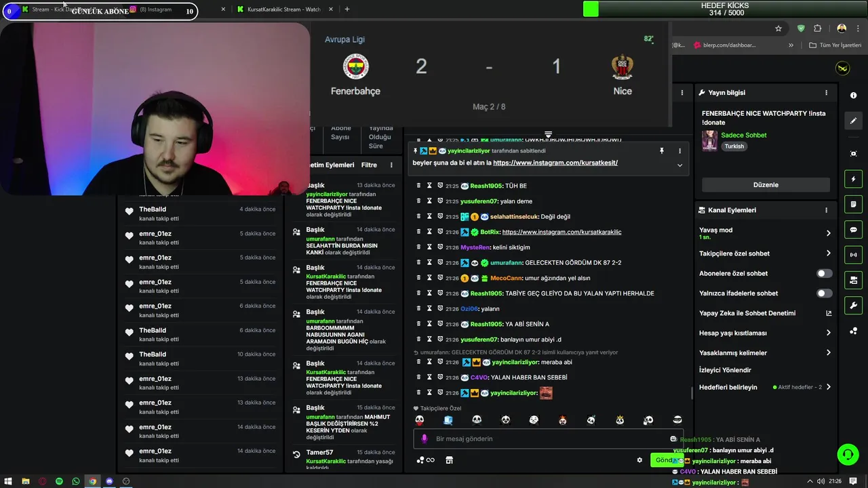Click the pin icon on pinned message
The height and width of the screenshot is (488, 868).
click(662, 151)
